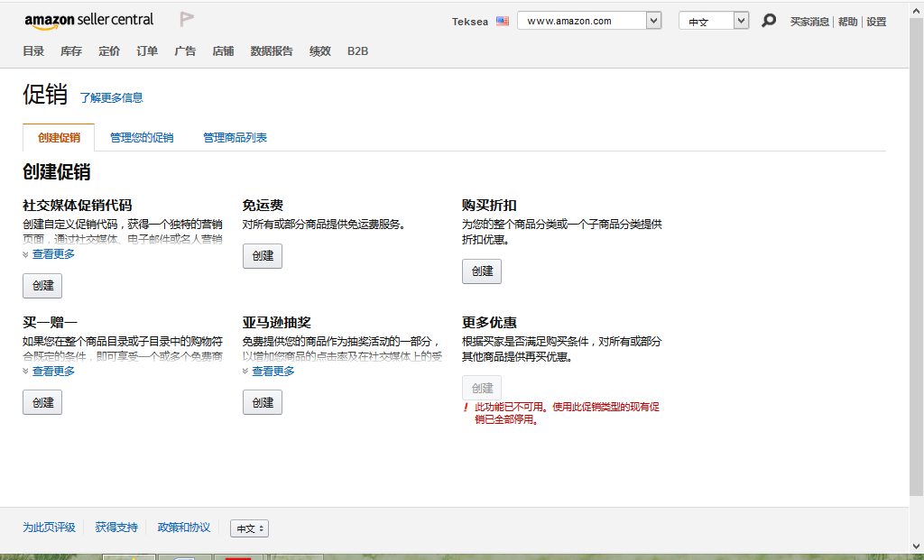The height and width of the screenshot is (560, 924).
Task: Open the 帮助 link
Action: [x=847, y=22]
